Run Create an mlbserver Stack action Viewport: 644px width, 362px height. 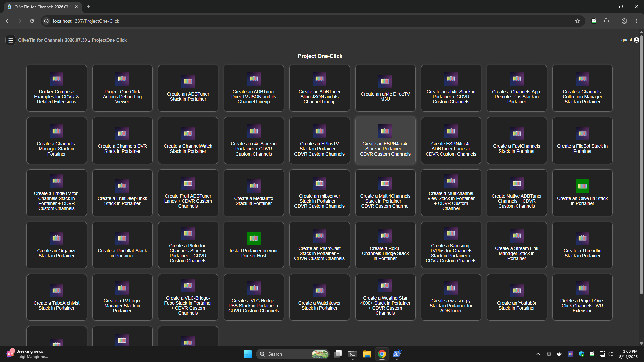[320, 193]
